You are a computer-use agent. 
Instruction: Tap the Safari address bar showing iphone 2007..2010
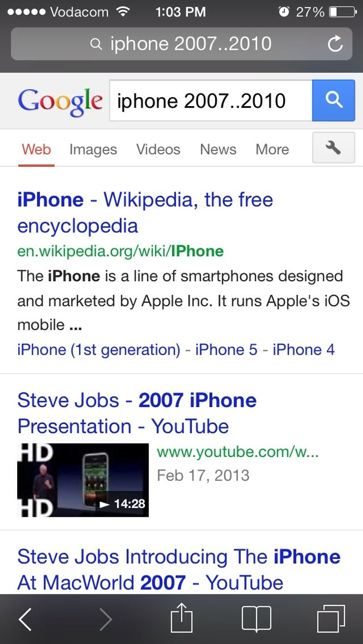(x=181, y=44)
